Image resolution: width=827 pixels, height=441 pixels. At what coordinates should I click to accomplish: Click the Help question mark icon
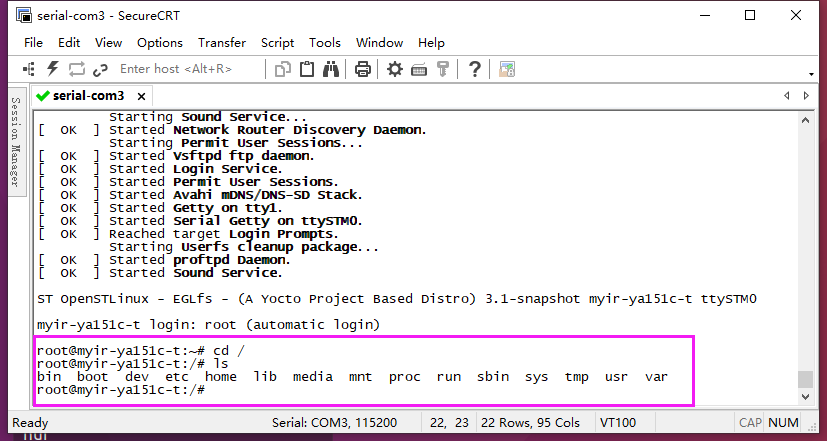point(475,69)
